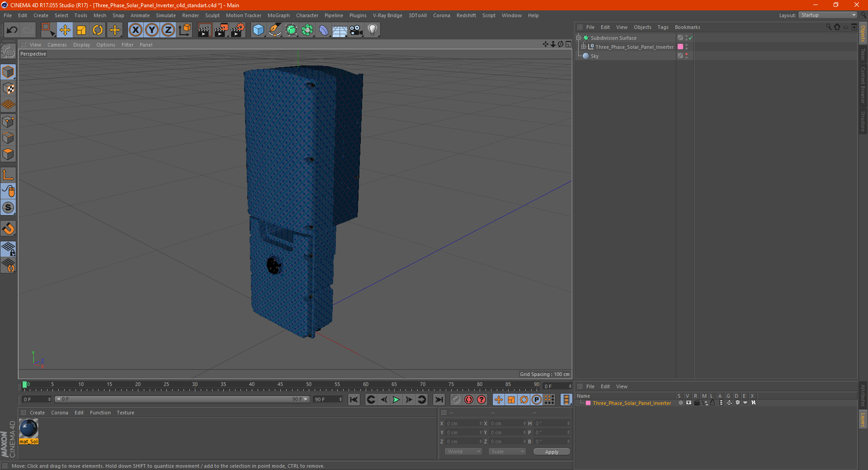The image size is (868, 470).
Task: Toggle Sky object visibility dots
Action: tap(687, 56)
